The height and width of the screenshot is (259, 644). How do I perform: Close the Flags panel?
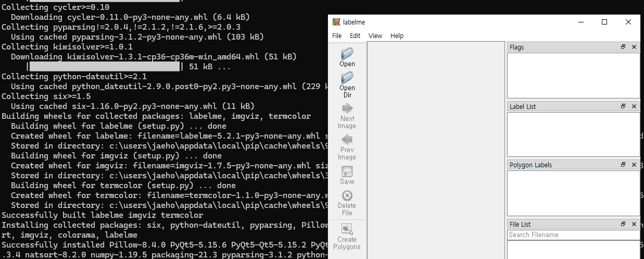click(x=634, y=47)
